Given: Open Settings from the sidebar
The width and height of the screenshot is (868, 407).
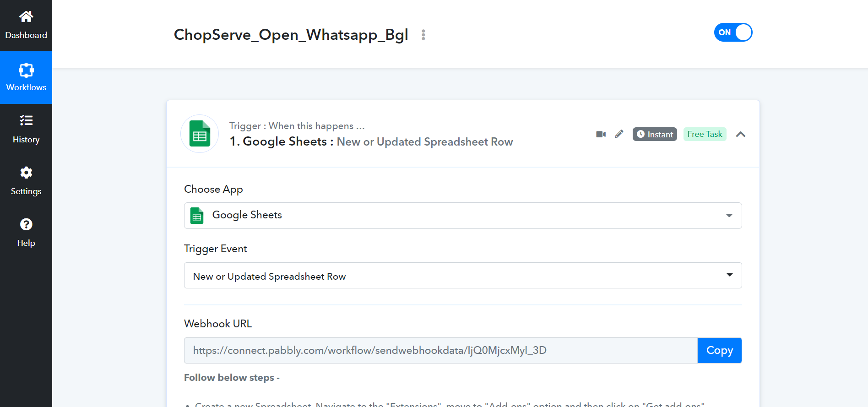Looking at the screenshot, I should tap(26, 181).
